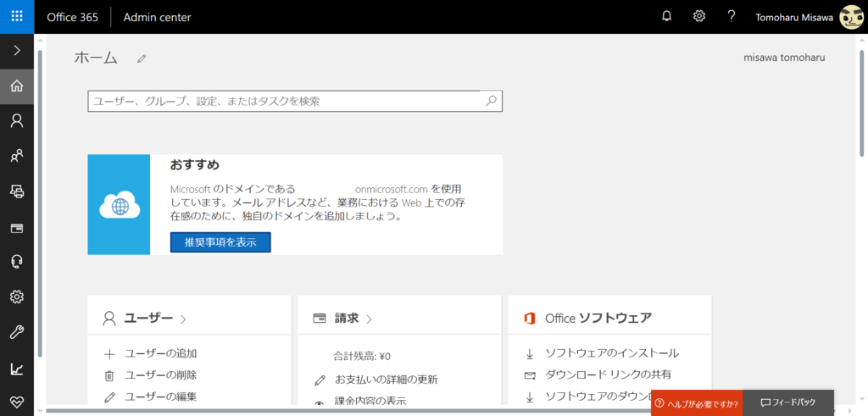Click the plus icon beside ユーザーの追加

pos(109,354)
